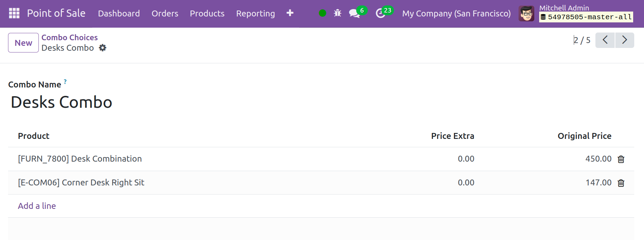Open the debug bug icon menu
Image resolution: width=644 pixels, height=240 pixels.
[x=338, y=13]
